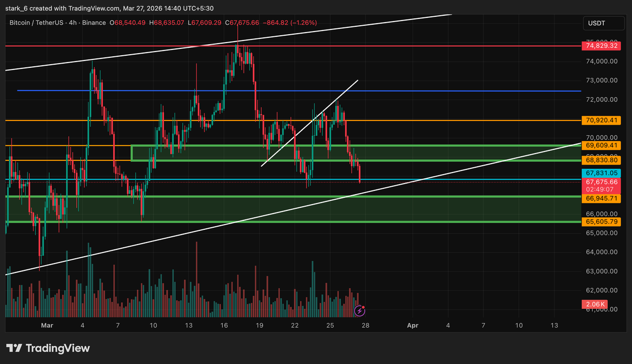The width and height of the screenshot is (632, 364).
Task: Click the 16 date axis label
Action: [224, 326]
